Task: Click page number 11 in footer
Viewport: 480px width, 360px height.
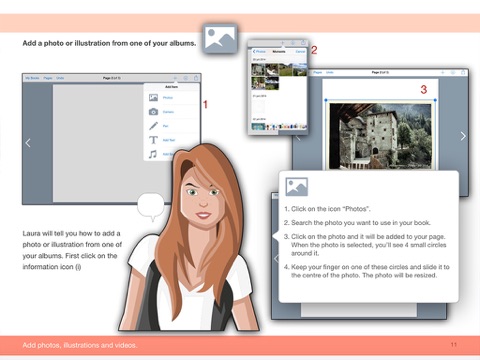Action: tap(454, 344)
